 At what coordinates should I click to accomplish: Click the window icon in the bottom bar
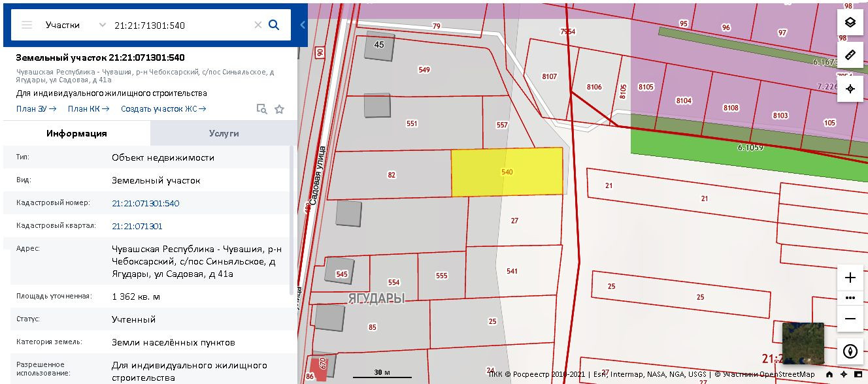click(858, 374)
